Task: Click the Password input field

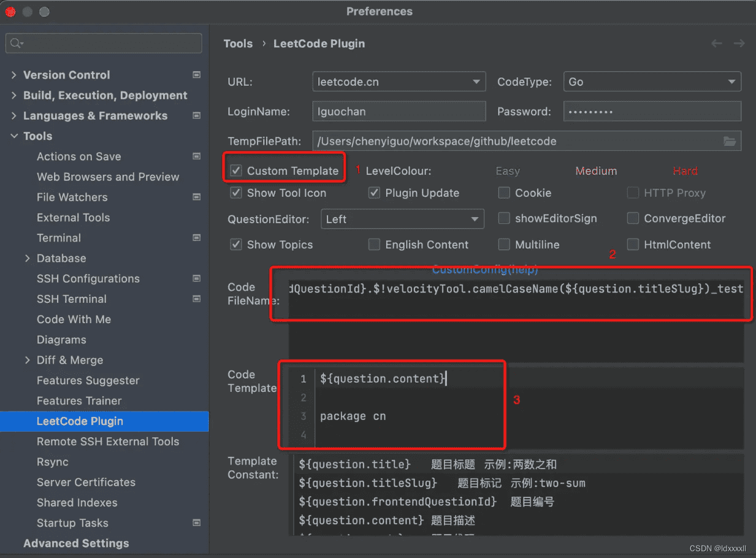Action: click(652, 112)
